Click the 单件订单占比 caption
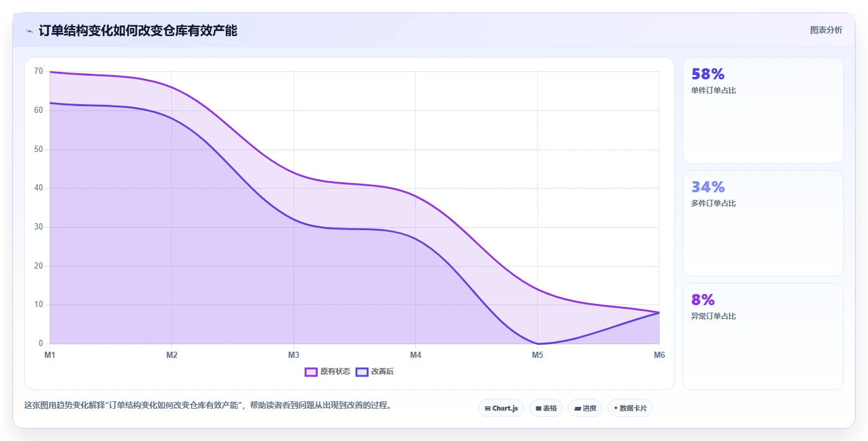Viewport: 868px width, 441px height. (714, 91)
